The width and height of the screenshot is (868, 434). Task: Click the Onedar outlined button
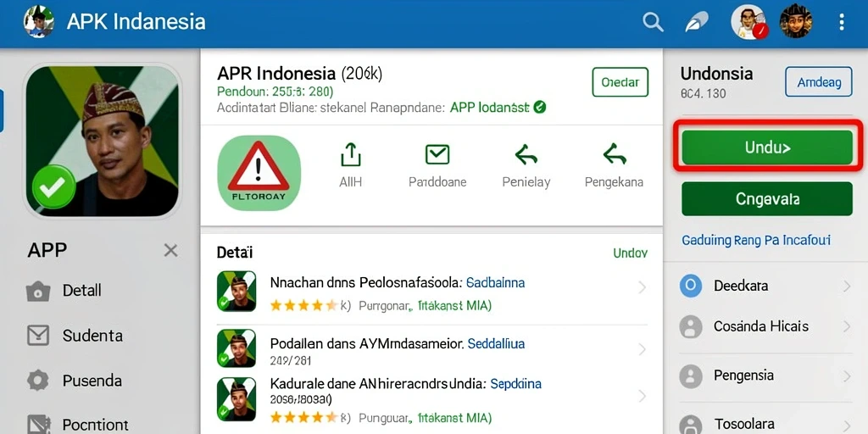[x=620, y=82]
